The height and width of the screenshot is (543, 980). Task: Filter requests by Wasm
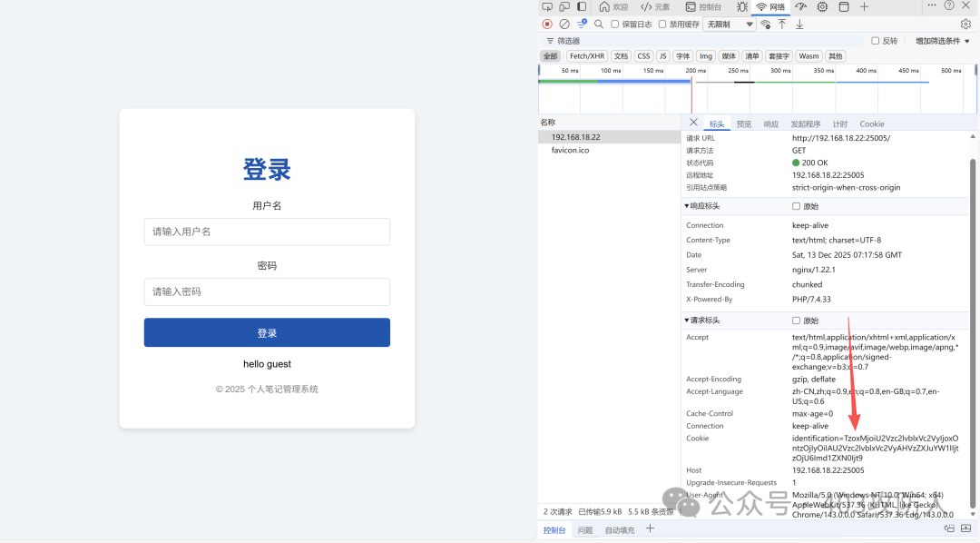tap(808, 56)
